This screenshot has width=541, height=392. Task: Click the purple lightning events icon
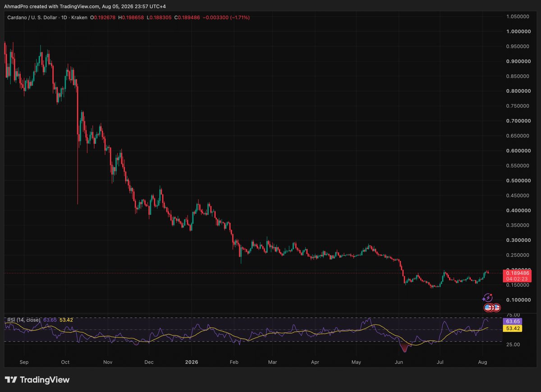click(x=487, y=298)
